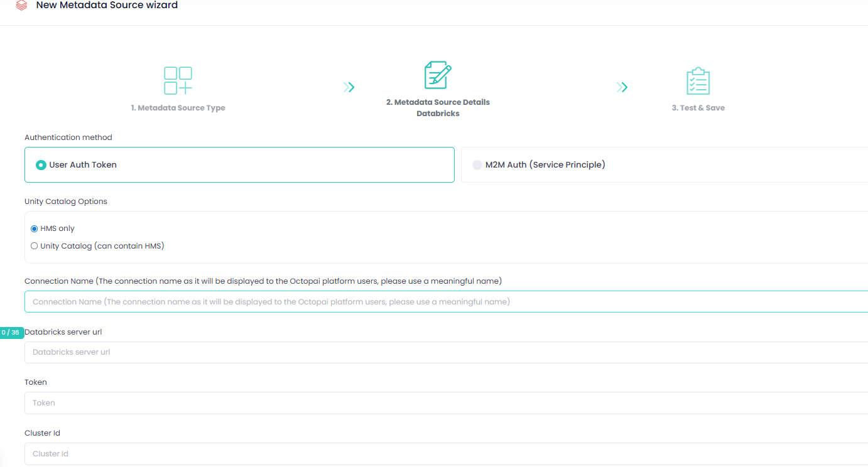Click the User Auth Token card
Viewport: 868px width, 467px height.
tap(239, 164)
